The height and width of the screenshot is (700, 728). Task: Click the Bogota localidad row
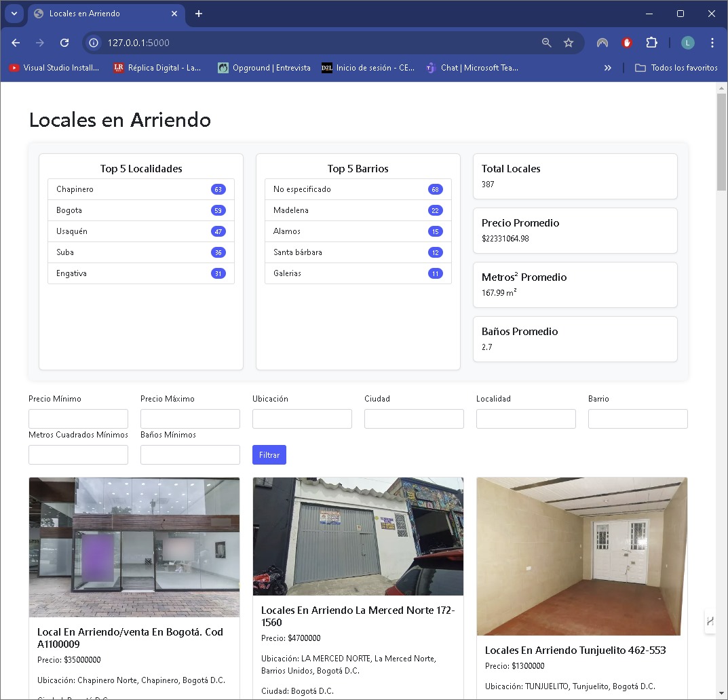click(x=141, y=210)
